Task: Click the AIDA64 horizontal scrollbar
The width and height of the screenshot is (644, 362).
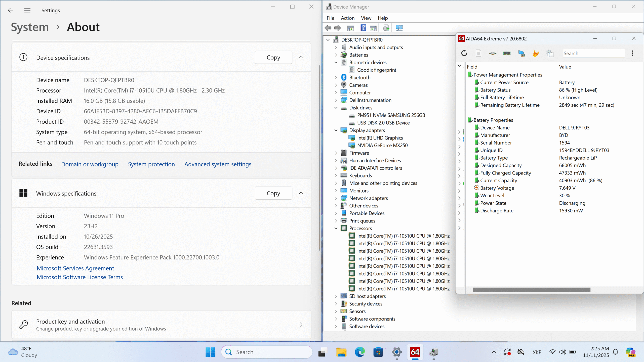Action: (x=531, y=290)
